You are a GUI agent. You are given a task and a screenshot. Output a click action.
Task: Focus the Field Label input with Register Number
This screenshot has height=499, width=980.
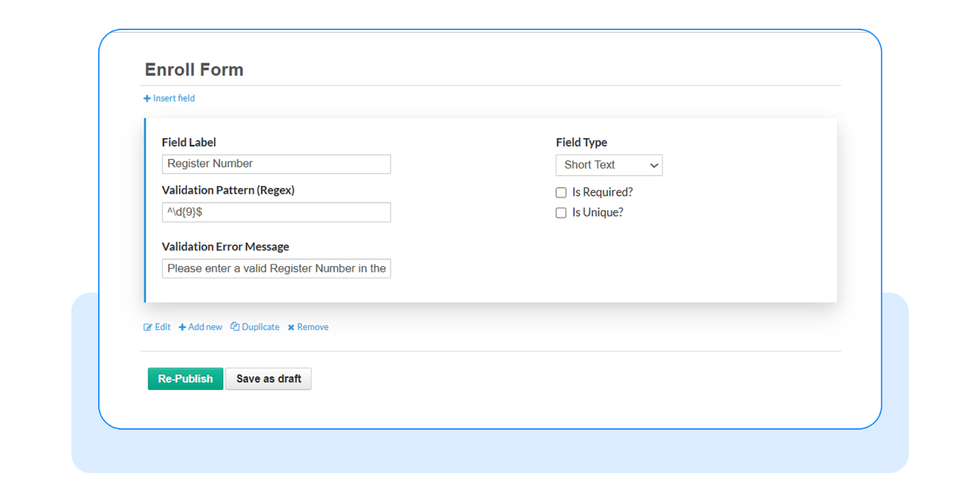[276, 164]
